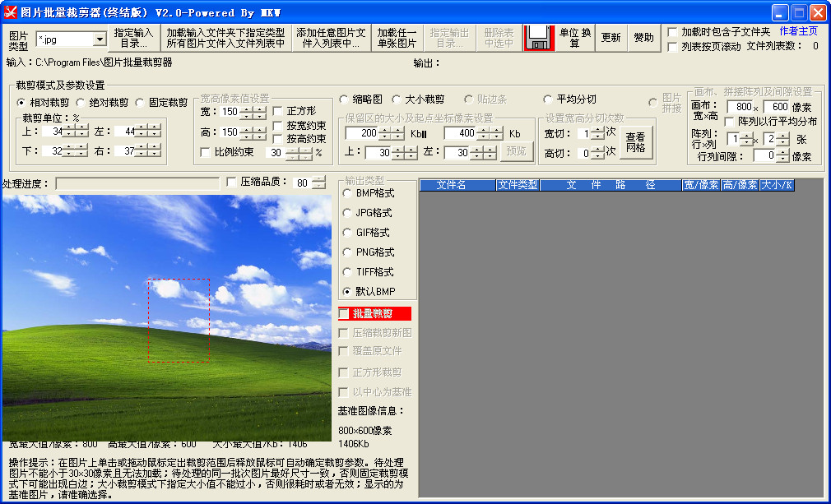Click the 200 Kb size field
The height and width of the screenshot is (504, 831).
(x=362, y=133)
